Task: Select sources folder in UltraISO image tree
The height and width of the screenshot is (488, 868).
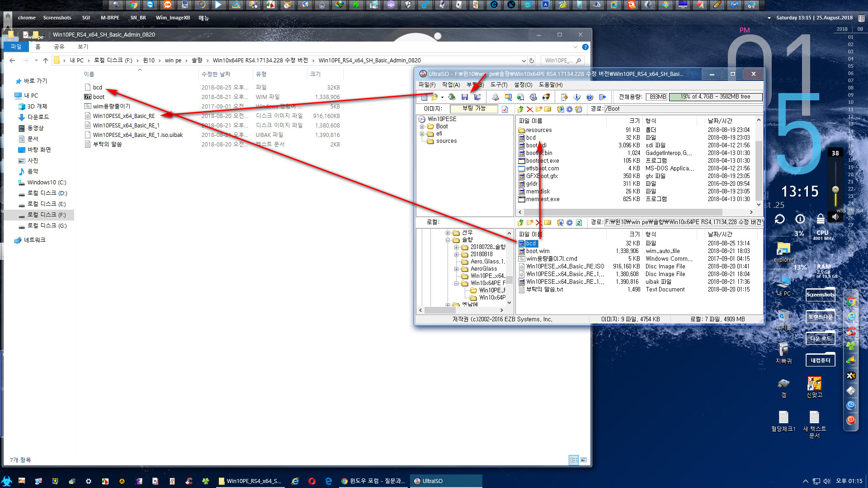Action: click(x=446, y=141)
